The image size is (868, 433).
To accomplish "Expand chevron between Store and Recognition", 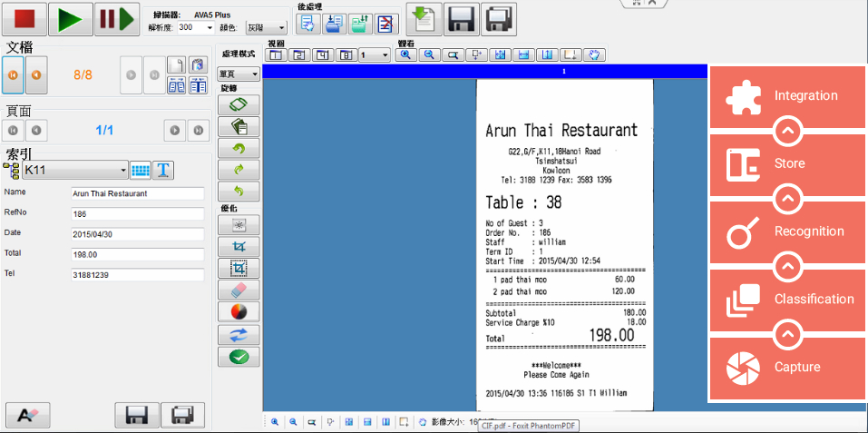I will pos(790,199).
